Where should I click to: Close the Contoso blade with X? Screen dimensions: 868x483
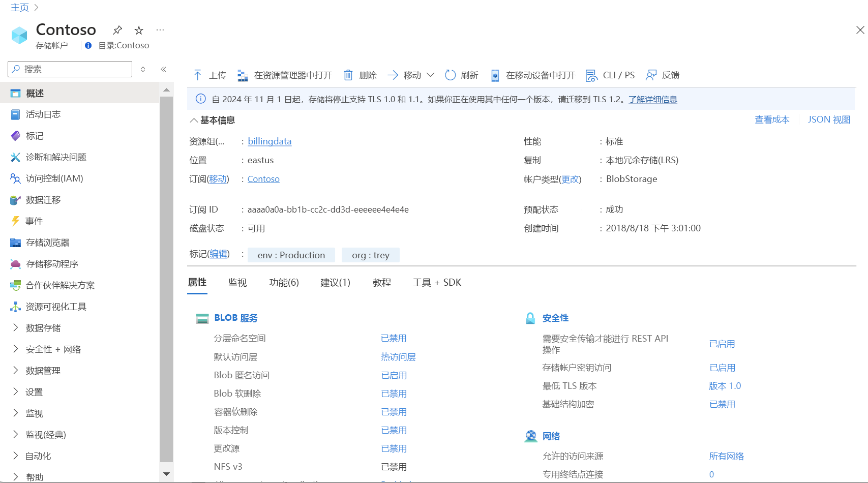[860, 30]
